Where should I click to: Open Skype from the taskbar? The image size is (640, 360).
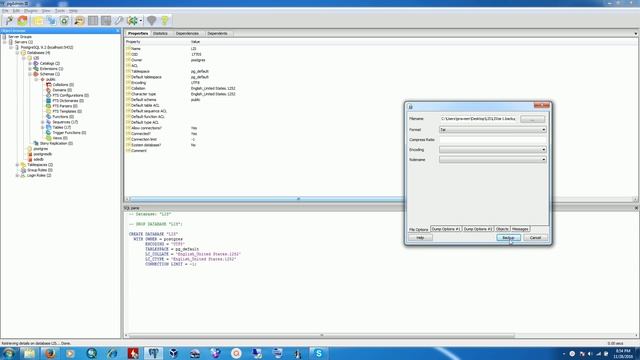point(318,353)
